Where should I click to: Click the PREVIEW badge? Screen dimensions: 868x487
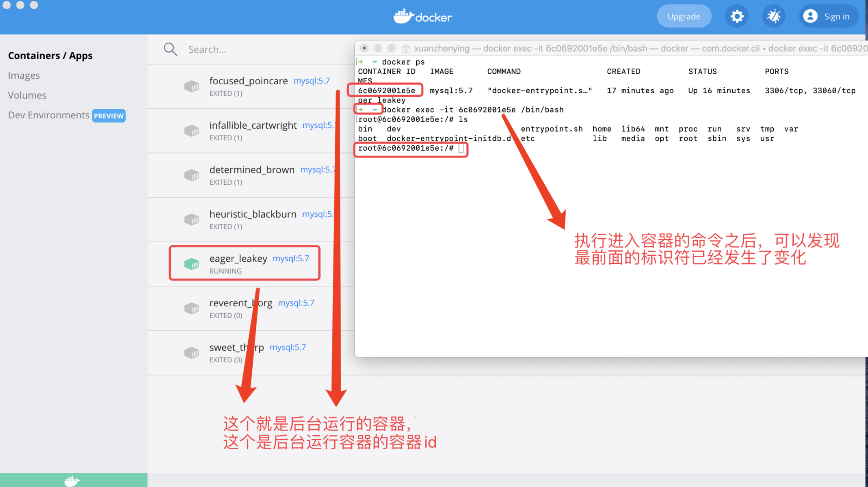(x=109, y=116)
